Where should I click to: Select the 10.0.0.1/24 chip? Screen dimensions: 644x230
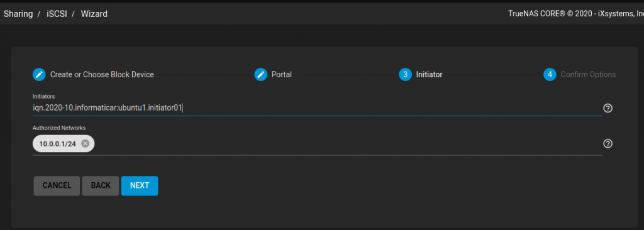click(x=57, y=144)
